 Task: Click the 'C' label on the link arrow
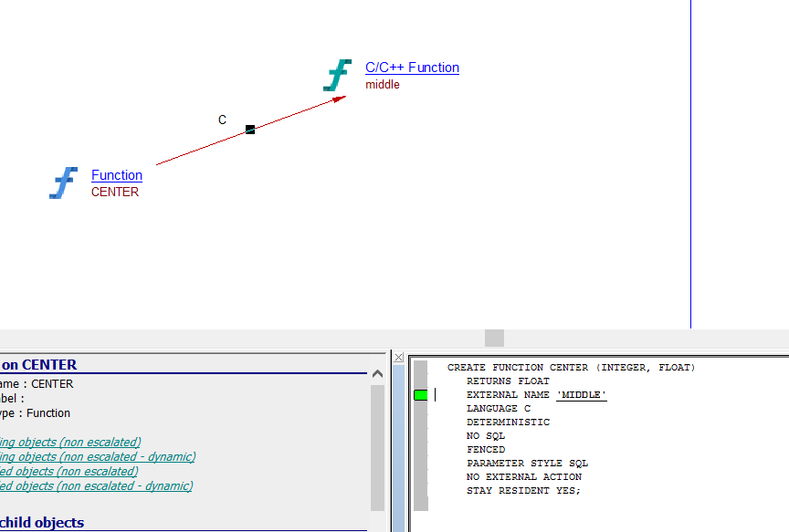pos(222,120)
